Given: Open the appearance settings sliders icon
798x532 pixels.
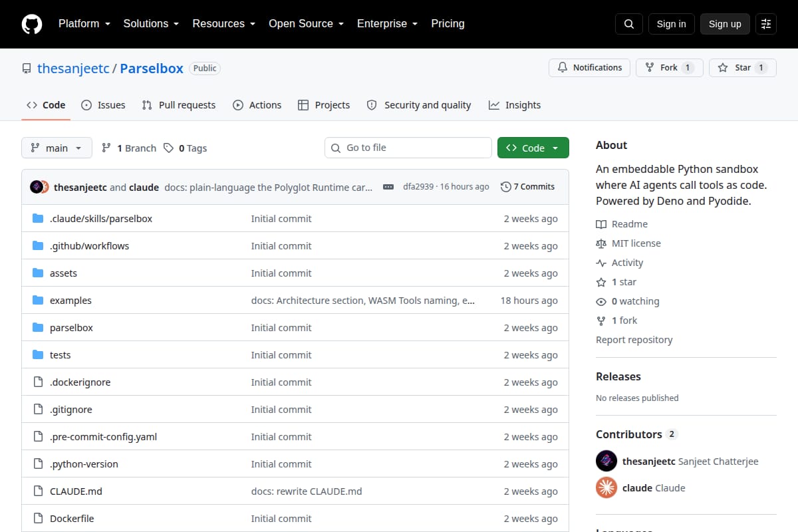Looking at the screenshot, I should coord(766,24).
